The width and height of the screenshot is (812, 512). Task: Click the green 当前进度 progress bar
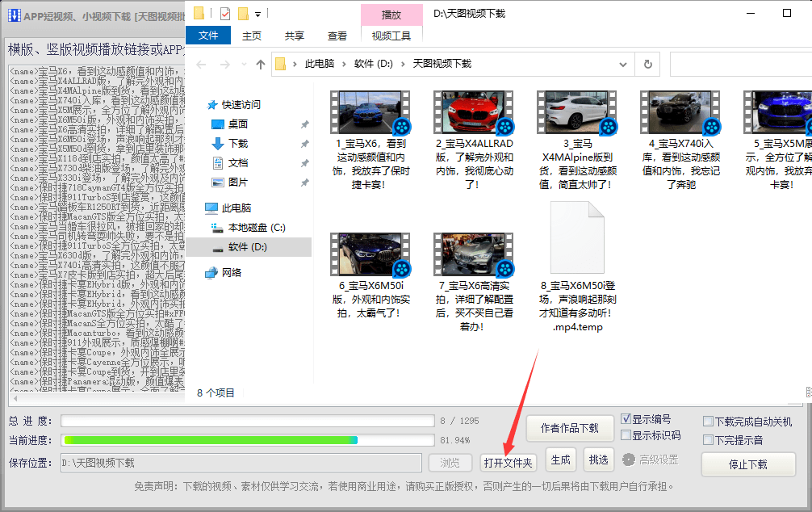[x=248, y=440]
